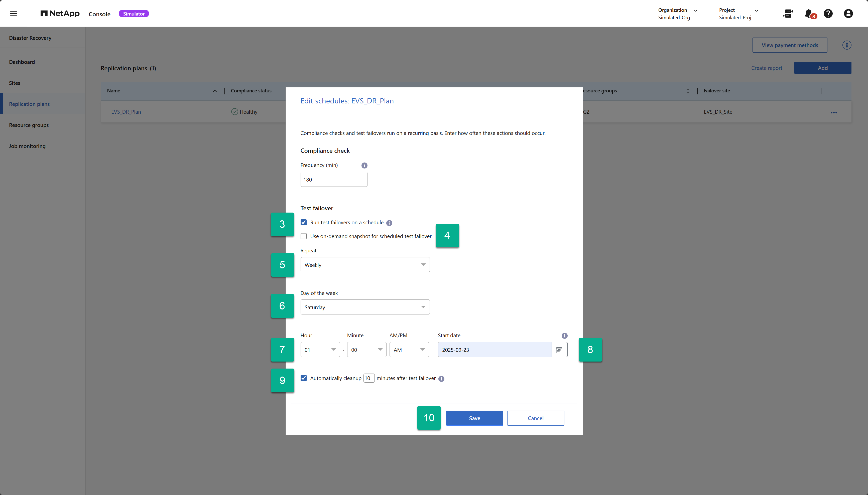Click the Frequency minutes input field
Image resolution: width=868 pixels, height=495 pixels.
[333, 180]
